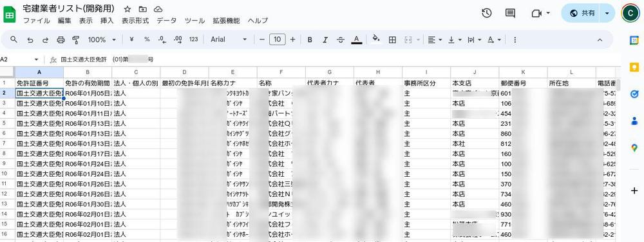Open the ファイル menu
644x242 pixels.
[x=37, y=21]
